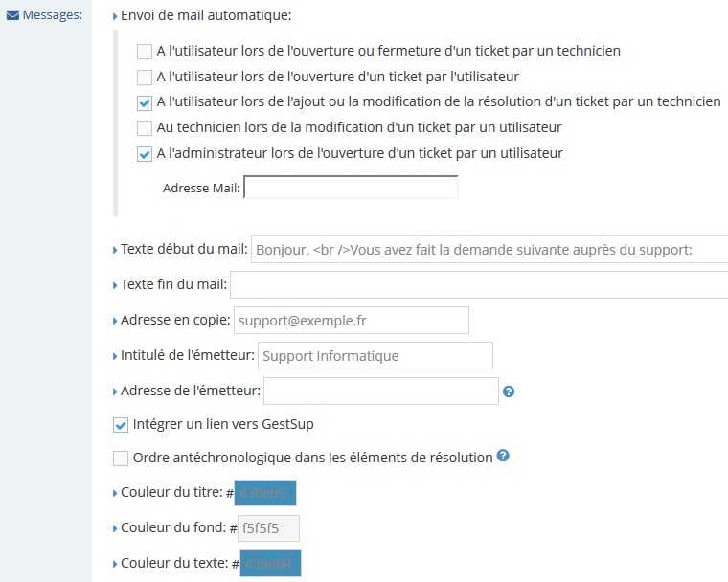Image resolution: width=728 pixels, height=582 pixels.
Task: Focus the Adresse Mail input field
Action: point(351,188)
